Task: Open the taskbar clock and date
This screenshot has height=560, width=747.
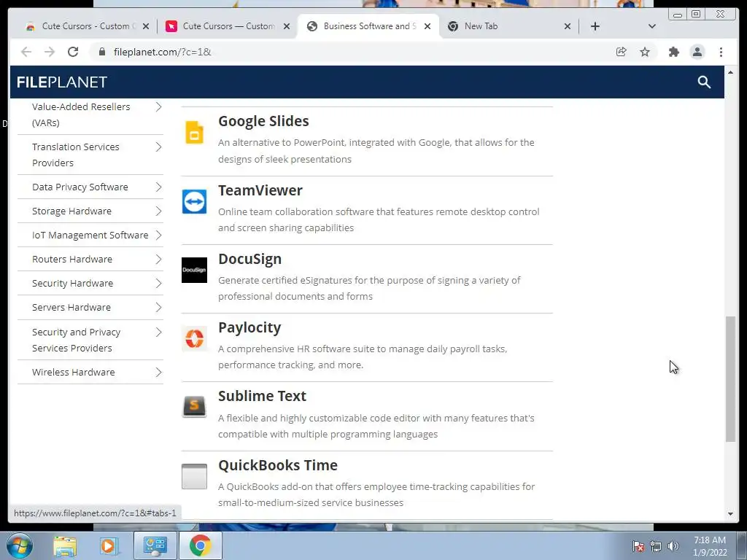Action: pos(710,546)
